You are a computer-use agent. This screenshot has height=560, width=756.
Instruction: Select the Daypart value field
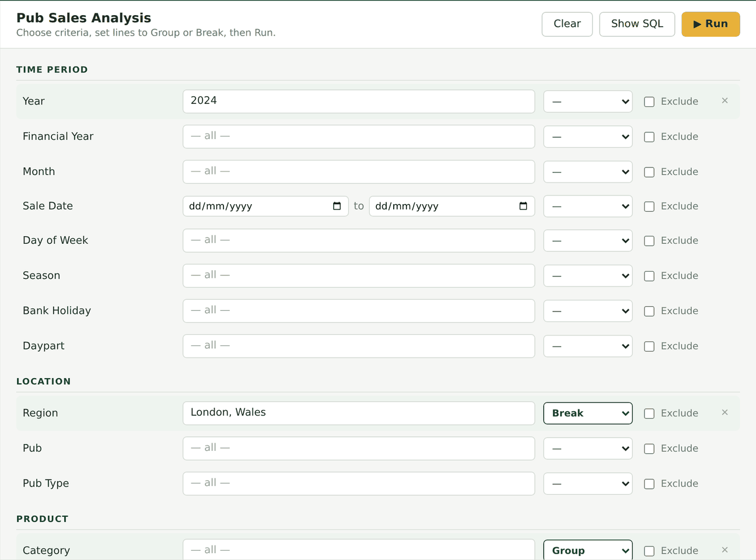click(x=359, y=346)
